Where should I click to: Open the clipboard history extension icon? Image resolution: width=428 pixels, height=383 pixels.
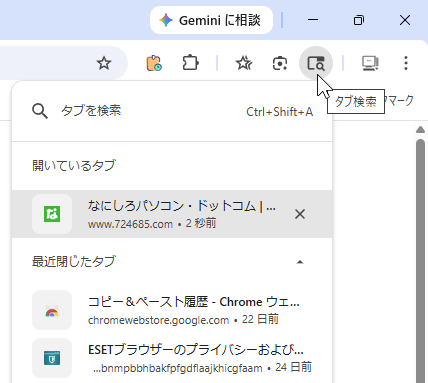click(x=154, y=63)
